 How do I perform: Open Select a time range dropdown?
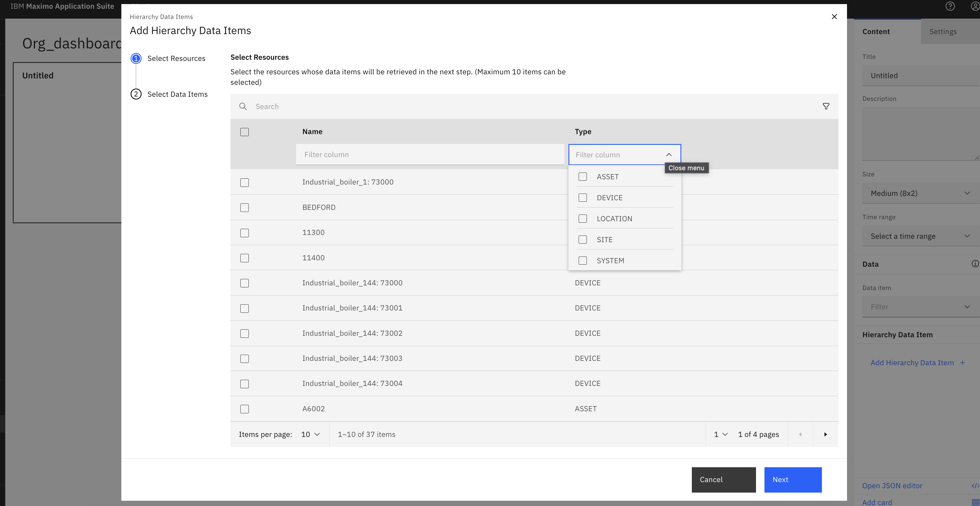[921, 236]
